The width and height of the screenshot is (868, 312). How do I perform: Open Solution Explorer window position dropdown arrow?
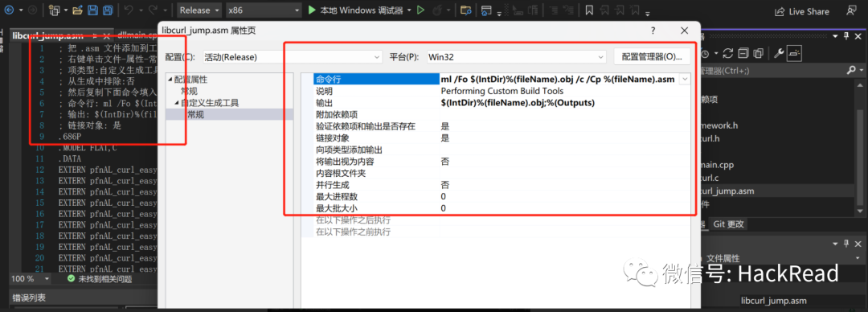pos(835,36)
